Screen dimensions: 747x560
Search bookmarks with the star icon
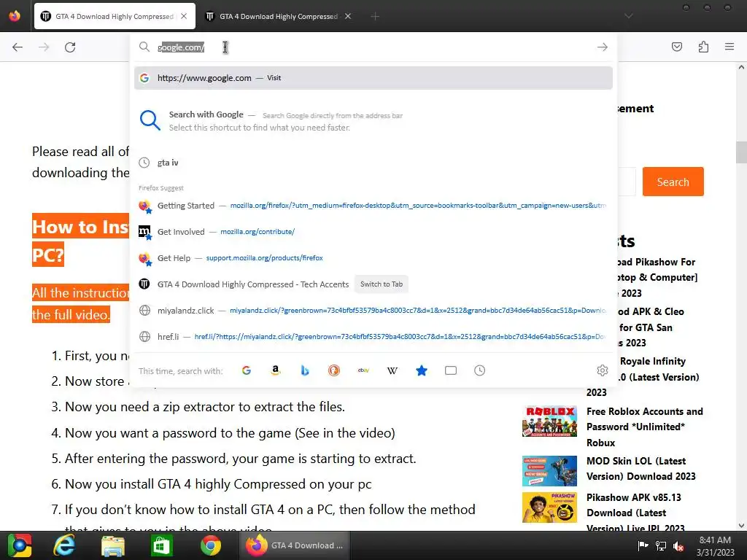click(x=422, y=370)
